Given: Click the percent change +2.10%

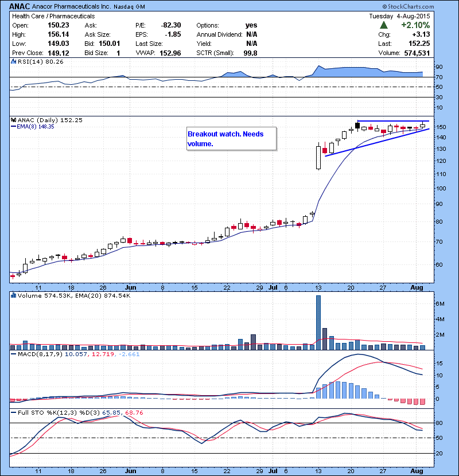Looking at the screenshot, I should (415, 25).
